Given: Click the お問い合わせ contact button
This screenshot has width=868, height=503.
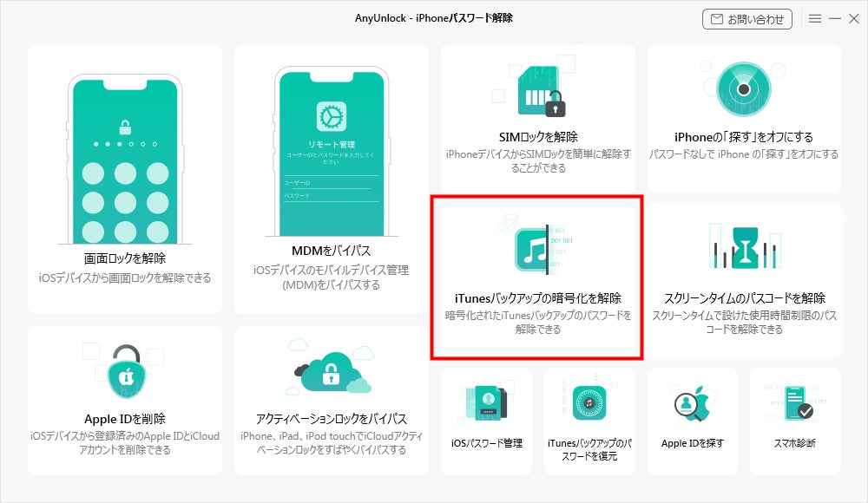Looking at the screenshot, I should pos(747,19).
